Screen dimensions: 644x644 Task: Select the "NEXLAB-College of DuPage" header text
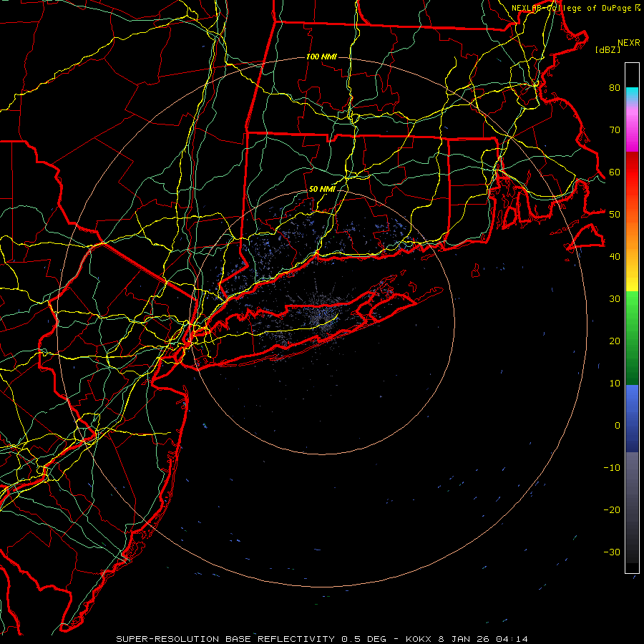pyautogui.click(x=572, y=8)
